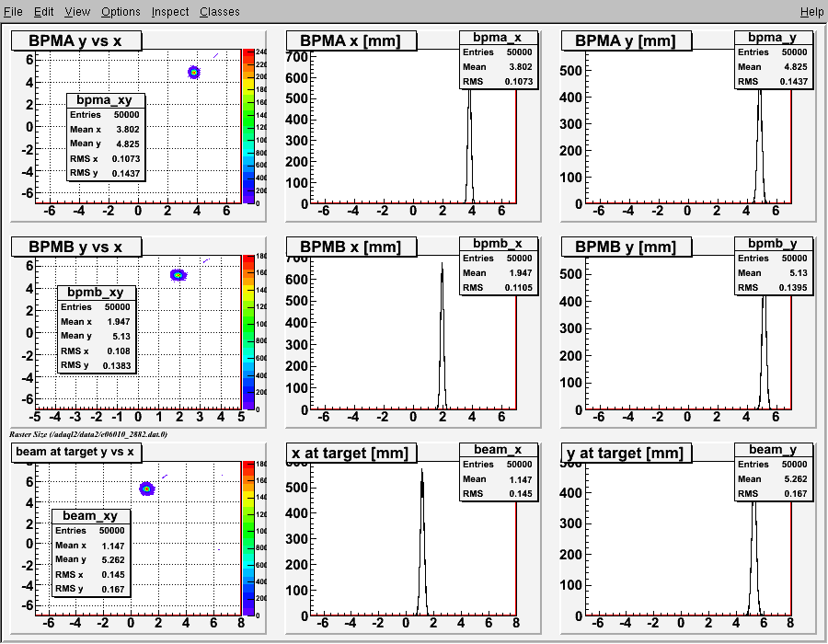828x644 pixels.
Task: Select RMS y 0.167 in beam_xy box
Action: pyautogui.click(x=90, y=589)
